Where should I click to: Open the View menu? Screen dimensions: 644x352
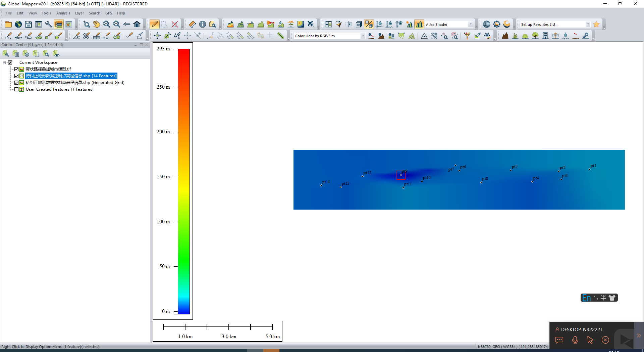(x=33, y=13)
